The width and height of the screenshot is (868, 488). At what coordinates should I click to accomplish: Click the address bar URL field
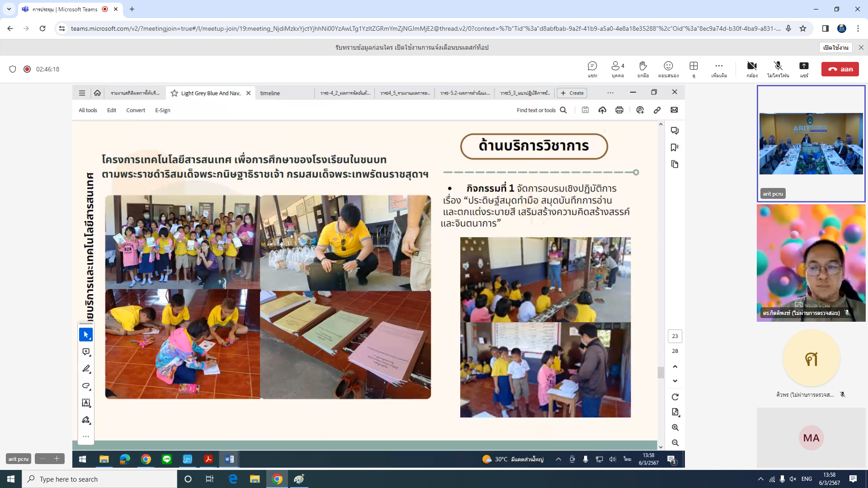[425, 28]
